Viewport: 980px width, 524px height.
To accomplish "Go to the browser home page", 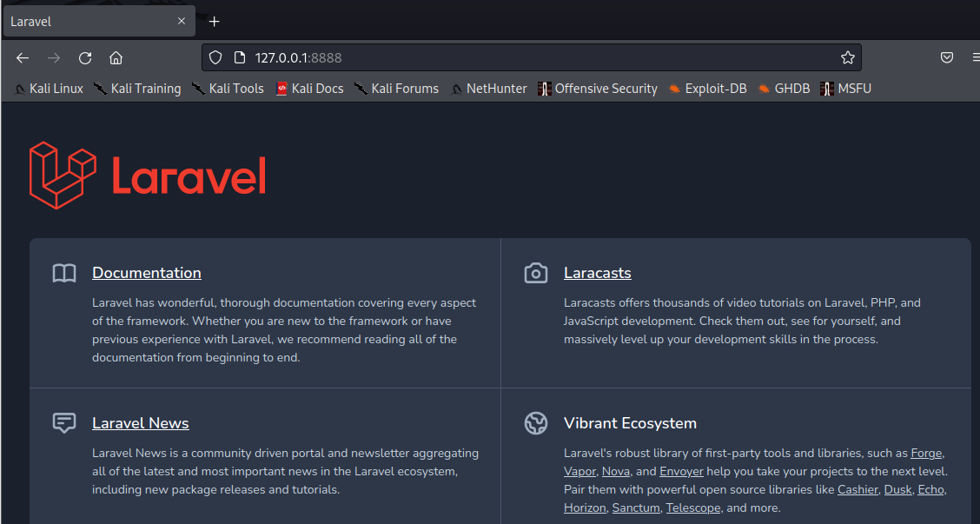I will tap(116, 58).
